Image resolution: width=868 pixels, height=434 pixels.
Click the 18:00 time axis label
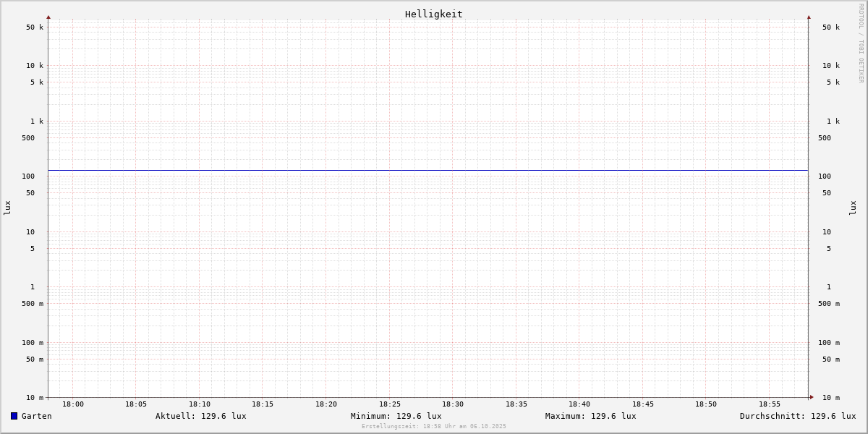pyautogui.click(x=73, y=404)
